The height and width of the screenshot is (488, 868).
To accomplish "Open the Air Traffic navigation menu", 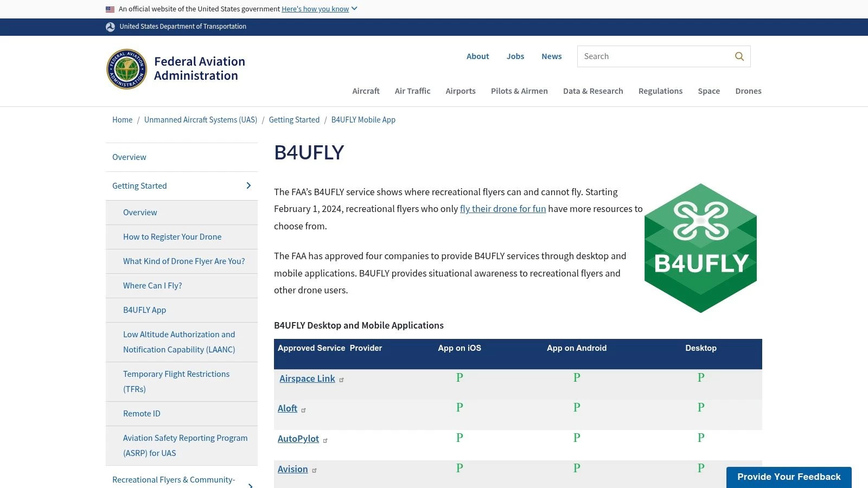I will click(x=412, y=91).
